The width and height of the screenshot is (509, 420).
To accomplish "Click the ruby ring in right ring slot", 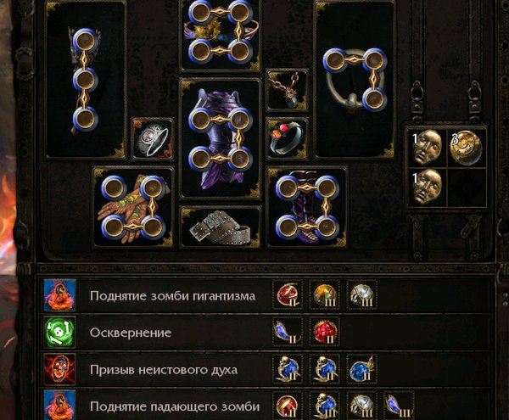I will 287,139.
